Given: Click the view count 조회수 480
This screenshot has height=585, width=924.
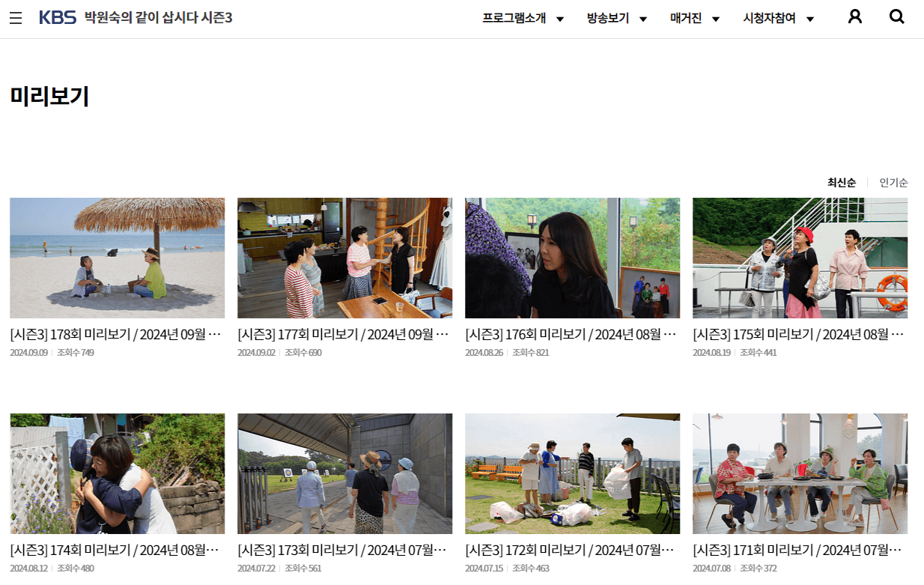Looking at the screenshot, I should click(76, 569).
